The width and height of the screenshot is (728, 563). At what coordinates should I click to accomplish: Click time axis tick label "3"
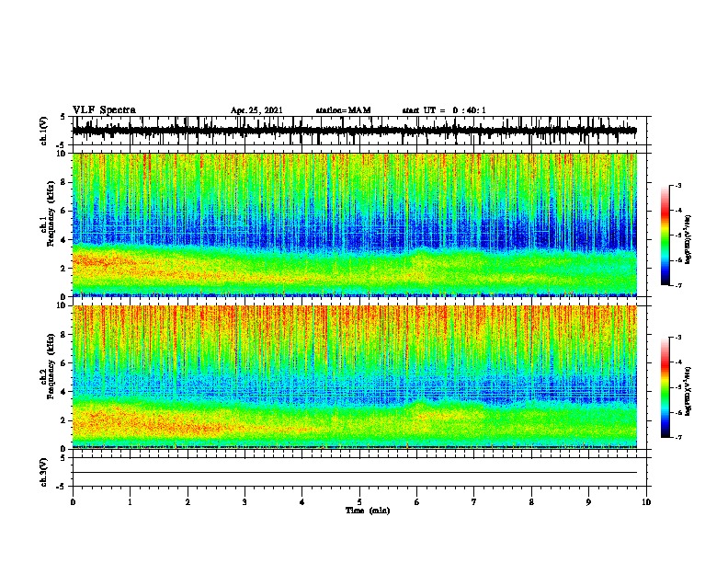(x=245, y=502)
